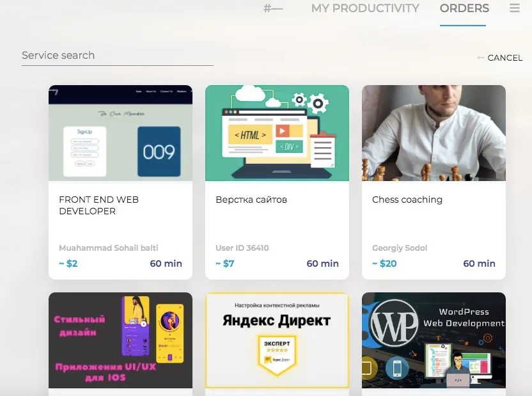Screen dimensions: 532x396
Task: Click author User ID 36410
Action: pyautogui.click(x=242, y=248)
